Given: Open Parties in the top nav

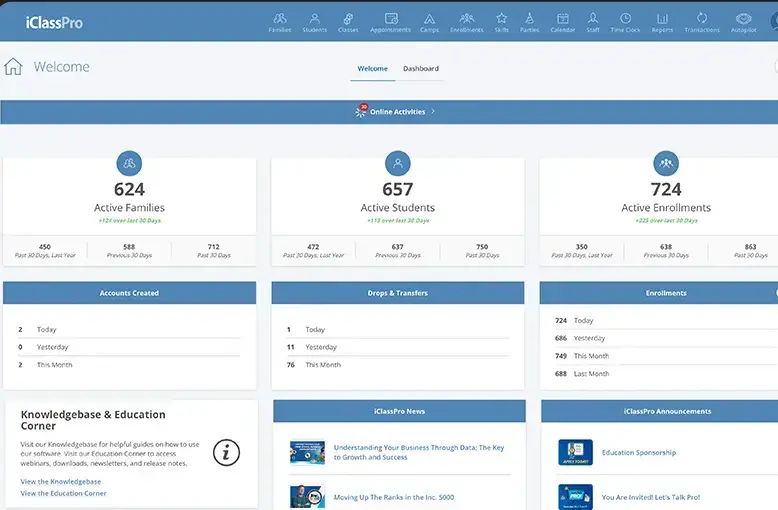Looking at the screenshot, I should click(x=529, y=23).
